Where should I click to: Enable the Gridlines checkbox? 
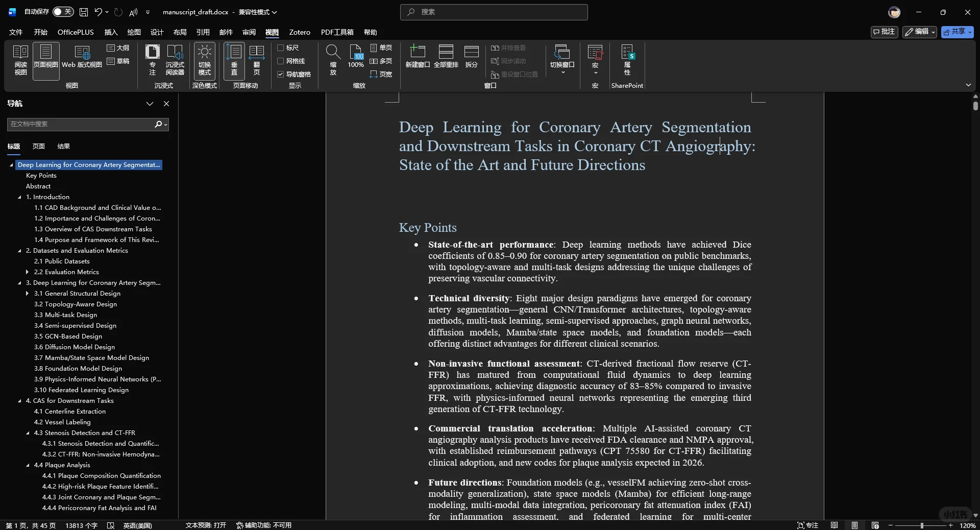tap(280, 61)
